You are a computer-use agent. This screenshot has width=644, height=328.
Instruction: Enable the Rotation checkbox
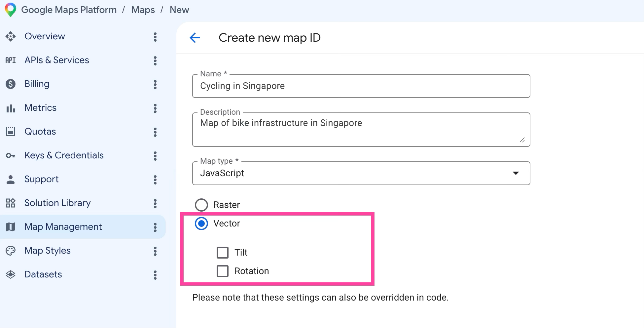pos(222,271)
